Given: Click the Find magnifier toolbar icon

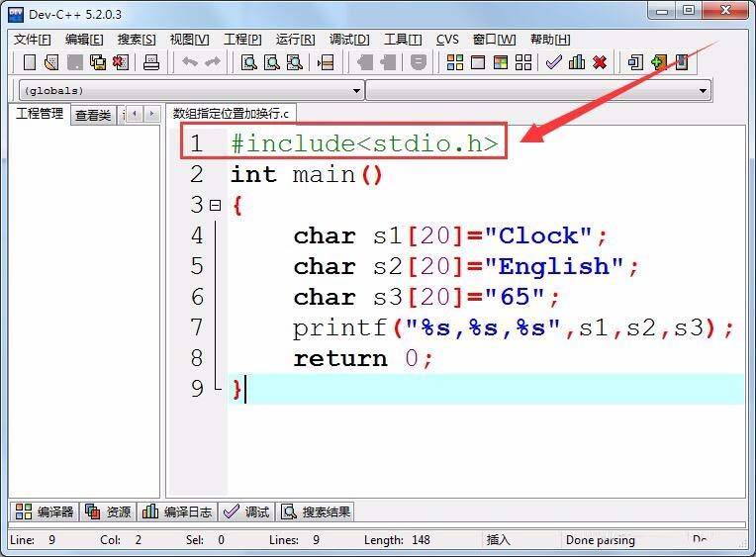Looking at the screenshot, I should point(248,62).
